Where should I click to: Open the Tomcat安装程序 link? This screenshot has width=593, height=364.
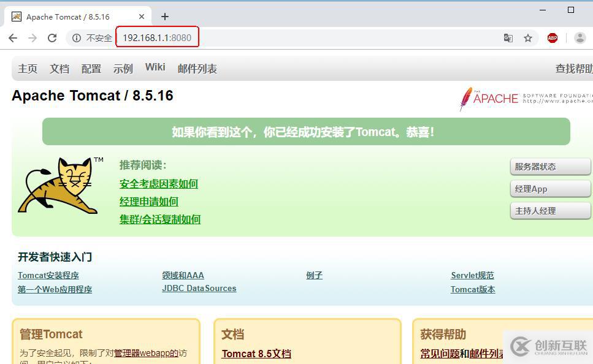point(48,276)
